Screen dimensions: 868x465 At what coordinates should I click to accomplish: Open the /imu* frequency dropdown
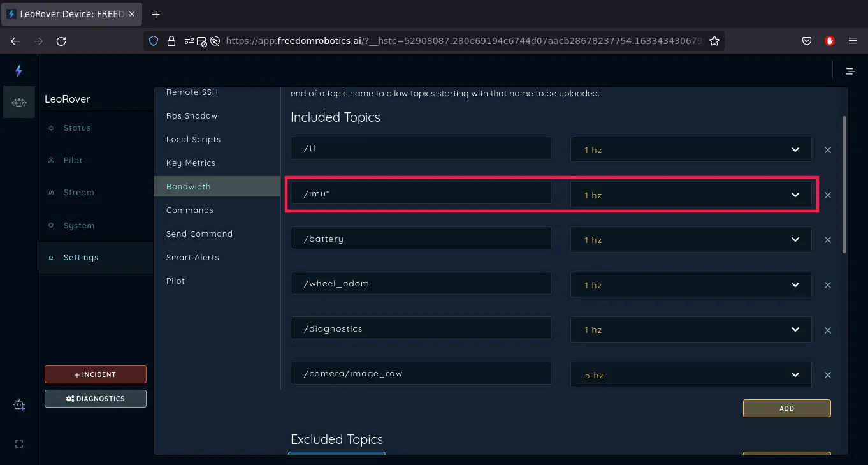click(x=691, y=195)
